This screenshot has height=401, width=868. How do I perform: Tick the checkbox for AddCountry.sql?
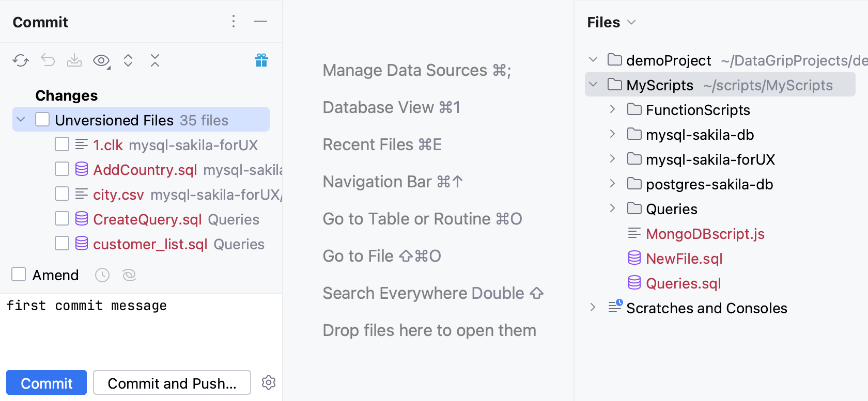[x=62, y=169]
